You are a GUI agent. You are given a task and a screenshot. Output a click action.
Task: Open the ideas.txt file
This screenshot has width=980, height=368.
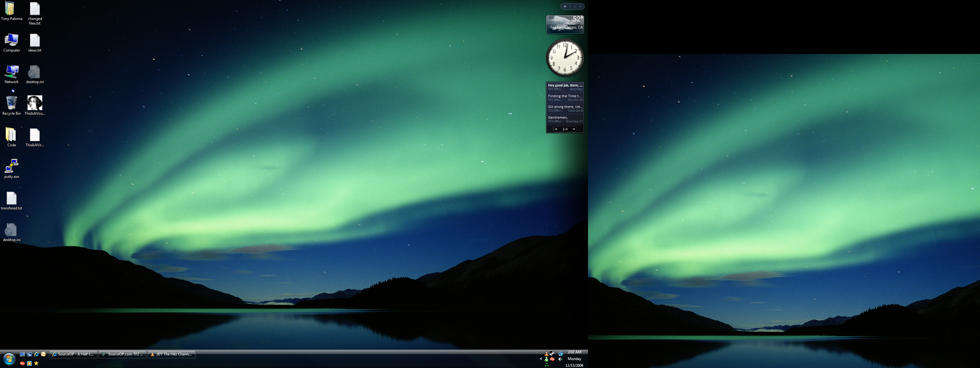[35, 43]
